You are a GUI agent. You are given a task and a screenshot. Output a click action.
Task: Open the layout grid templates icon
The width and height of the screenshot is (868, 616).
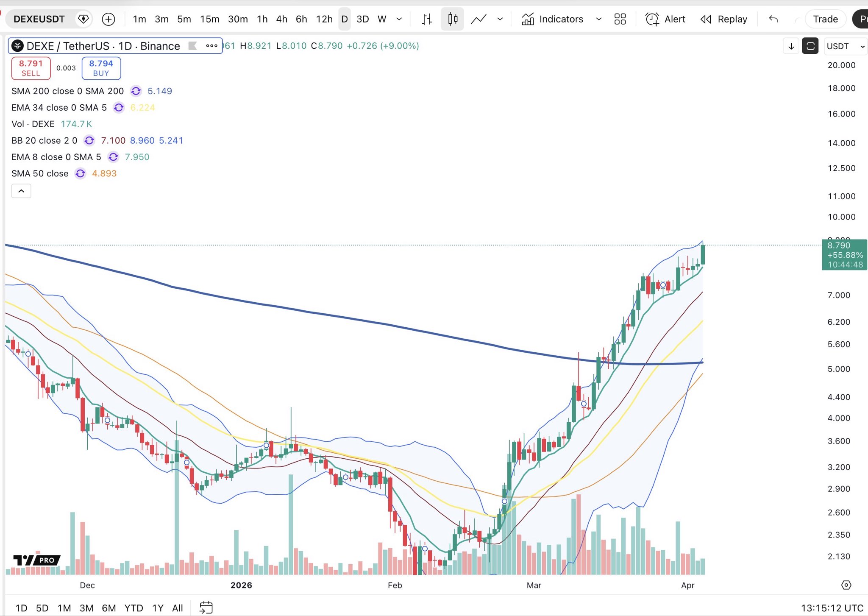620,19
